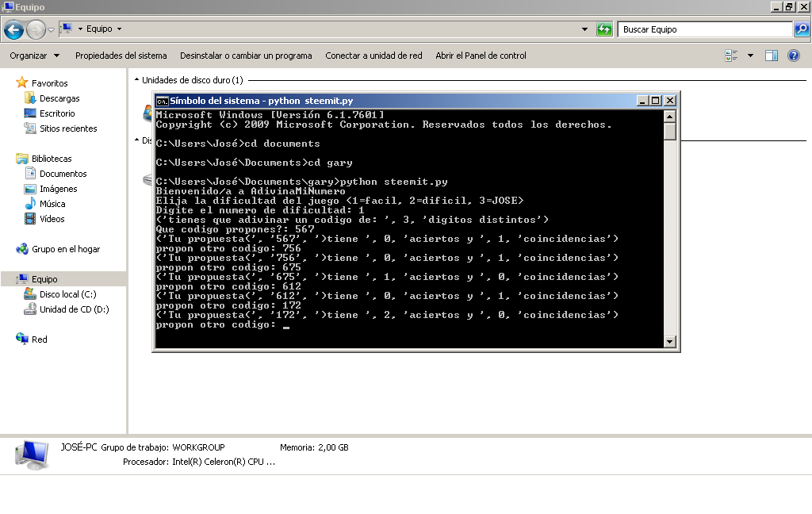Open help with the question-mark icon

coord(793,56)
